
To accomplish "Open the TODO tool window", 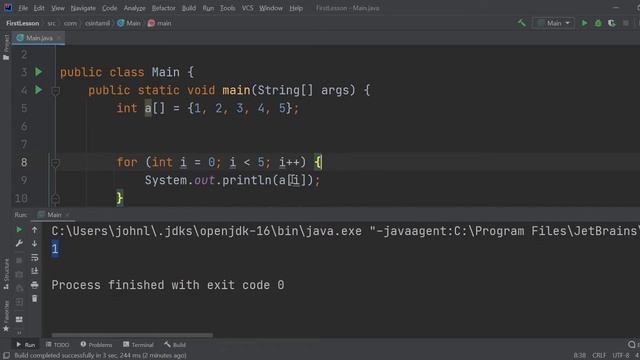I will pyautogui.click(x=58, y=345).
